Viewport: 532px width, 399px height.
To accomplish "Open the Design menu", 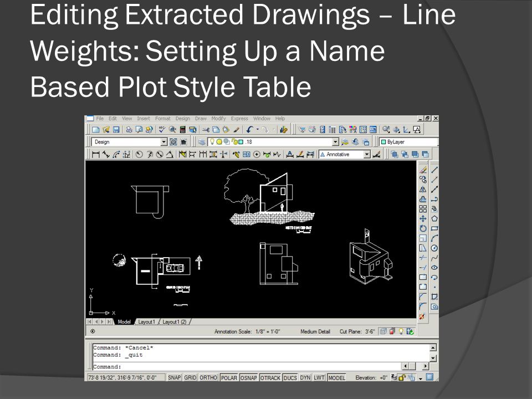I will [183, 119].
